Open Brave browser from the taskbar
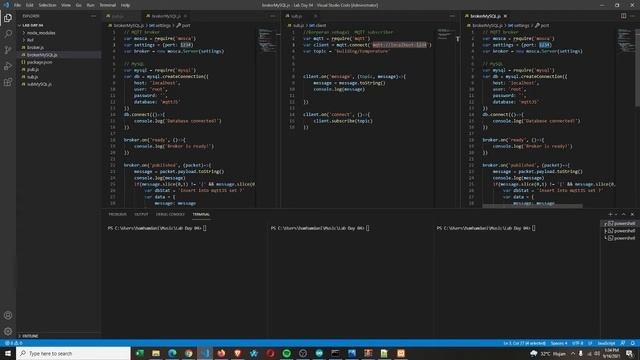Viewport: 640px width, 360px height. point(238,353)
